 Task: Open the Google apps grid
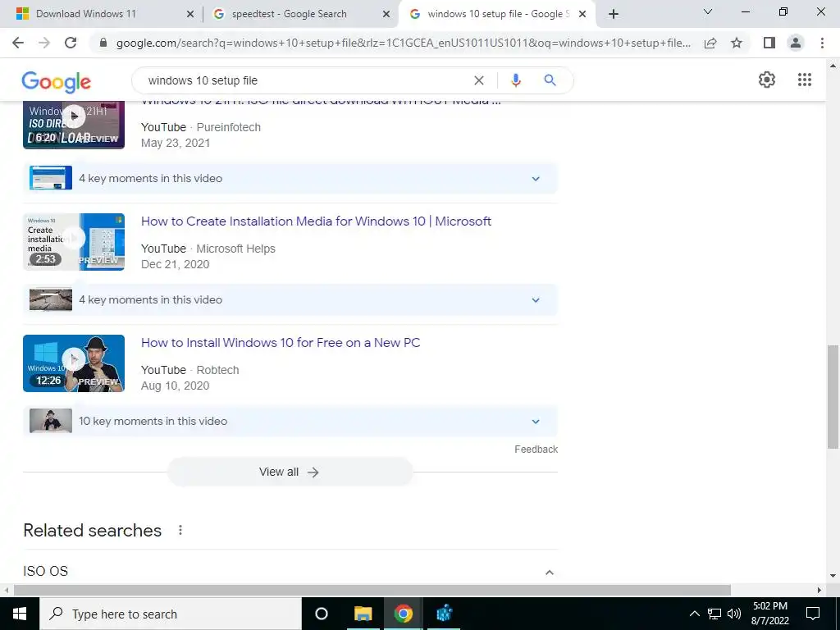click(x=804, y=80)
